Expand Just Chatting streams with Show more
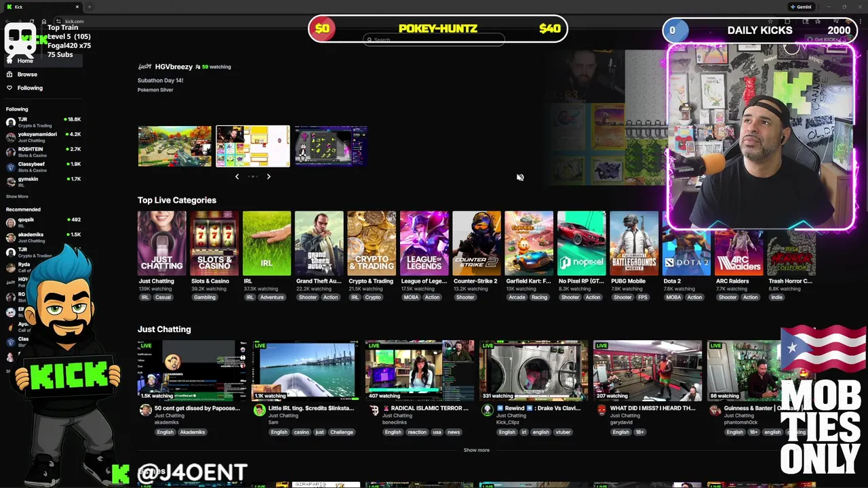 click(476, 450)
